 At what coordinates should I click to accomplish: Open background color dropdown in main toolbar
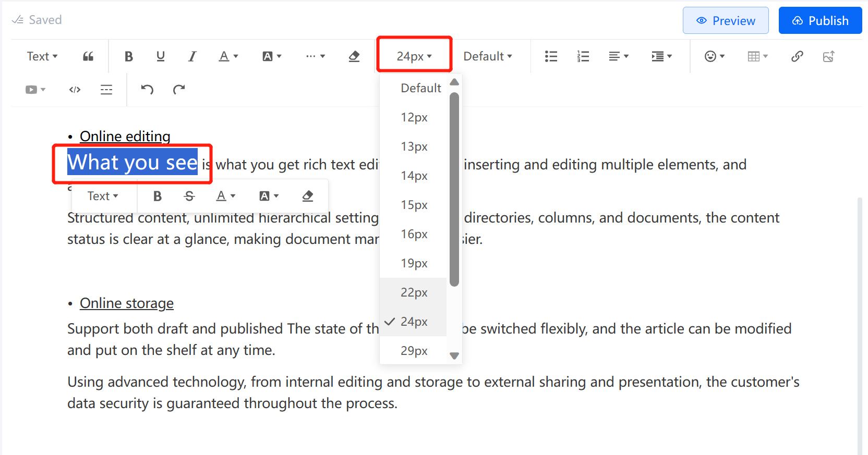pyautogui.click(x=272, y=56)
